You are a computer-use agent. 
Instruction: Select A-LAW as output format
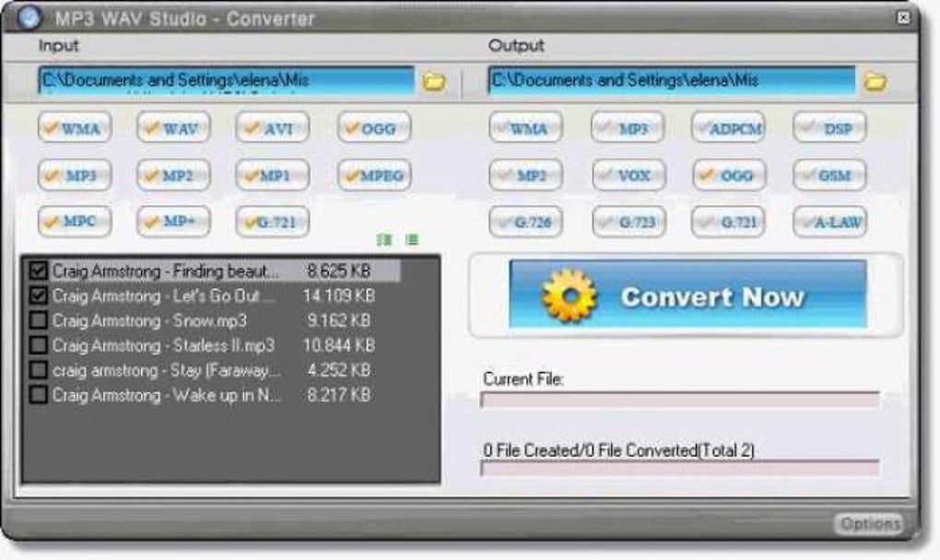pos(829,222)
